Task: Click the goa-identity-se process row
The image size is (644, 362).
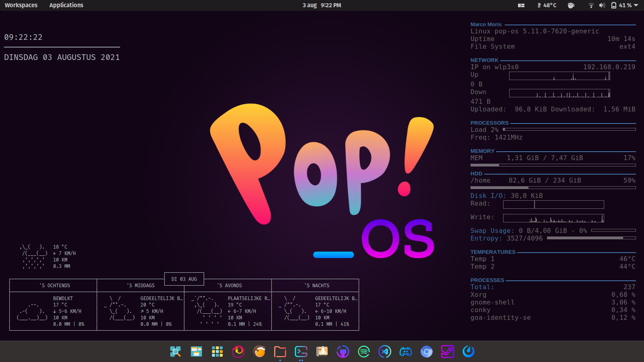Action: pyautogui.click(x=553, y=317)
